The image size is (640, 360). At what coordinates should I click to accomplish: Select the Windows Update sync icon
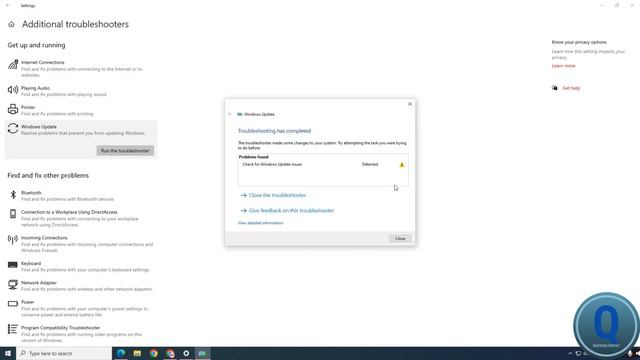[13, 129]
